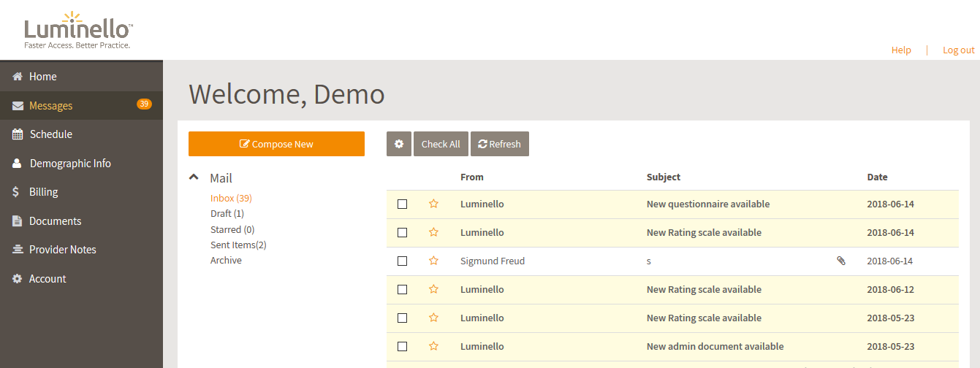Check the box for 2018-06-12 Rating scale message
This screenshot has width=980, height=368.
402,289
